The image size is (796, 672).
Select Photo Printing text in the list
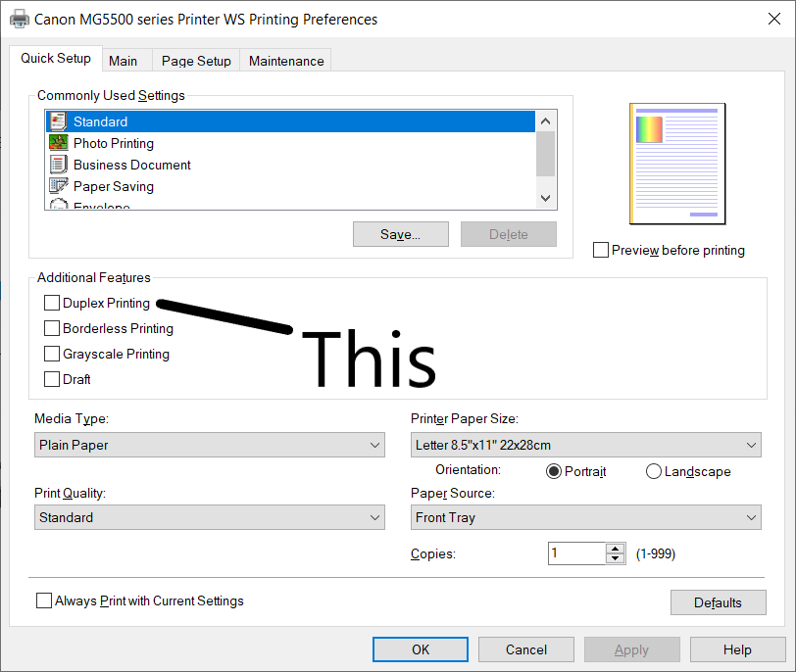tap(114, 144)
